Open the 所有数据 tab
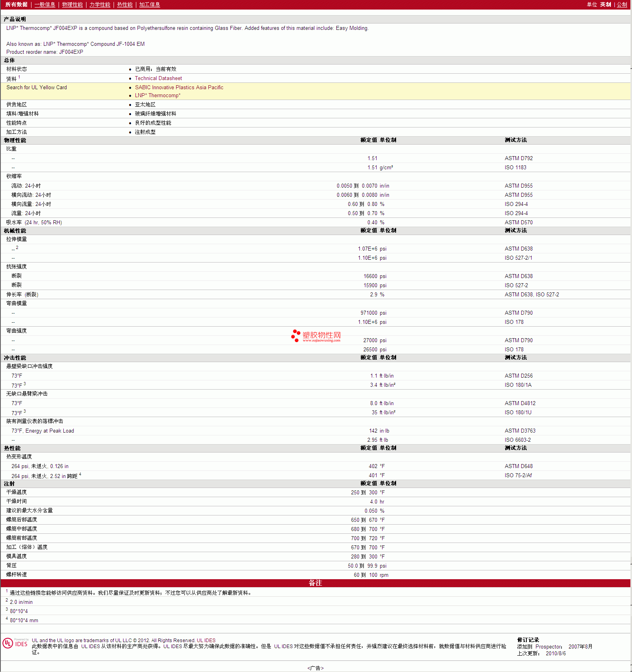This screenshot has height=672, width=632. click(x=16, y=5)
